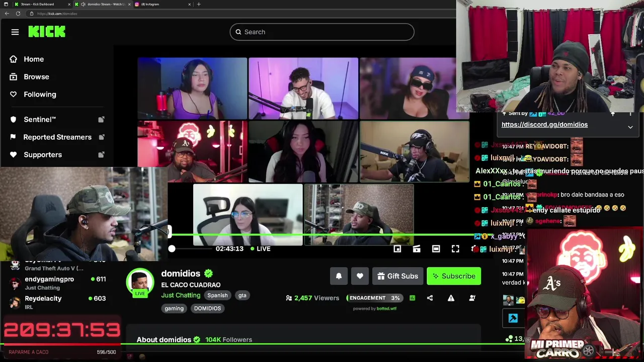Toggle theater mode in the video player
Image resolution: width=644 pixels, height=362 pixels.
click(x=436, y=249)
